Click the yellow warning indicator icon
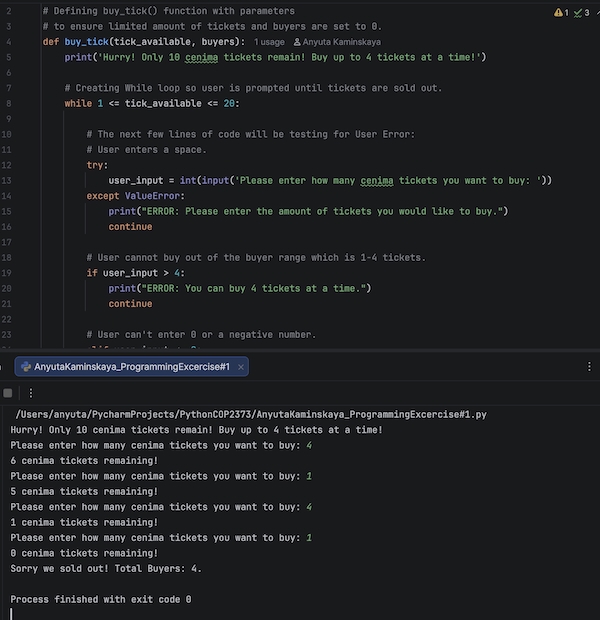Screen dimensions: 600x620 558,13
